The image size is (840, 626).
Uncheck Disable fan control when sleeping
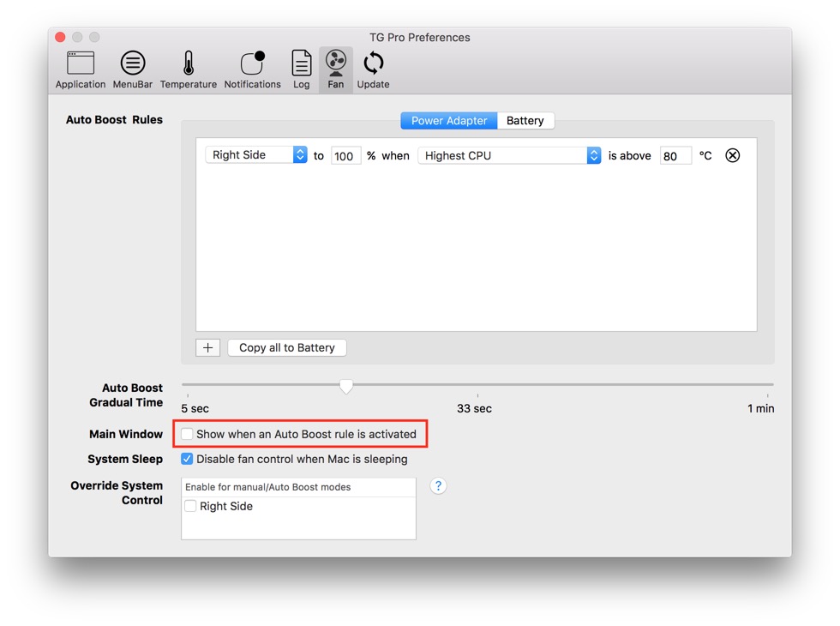point(187,460)
